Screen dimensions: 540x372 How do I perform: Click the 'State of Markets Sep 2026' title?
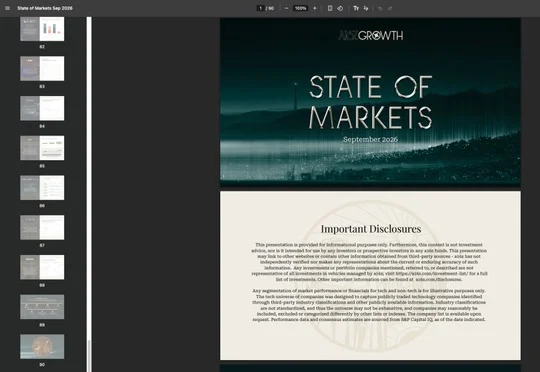point(45,8)
